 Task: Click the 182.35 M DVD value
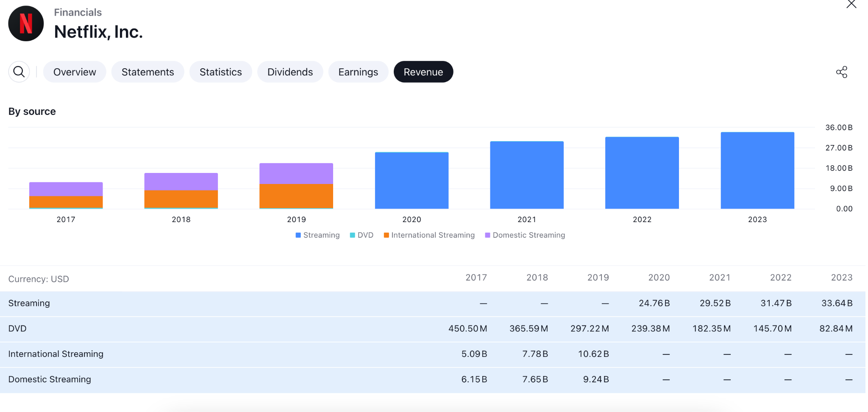click(x=712, y=328)
